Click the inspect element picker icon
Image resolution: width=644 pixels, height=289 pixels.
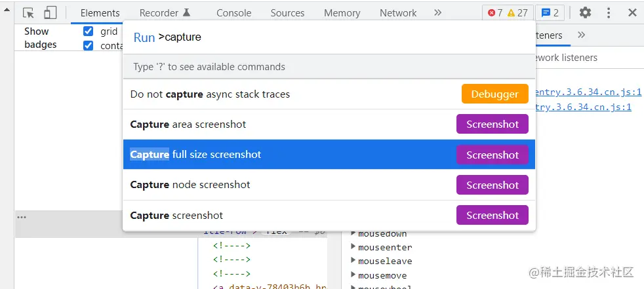[x=28, y=12]
